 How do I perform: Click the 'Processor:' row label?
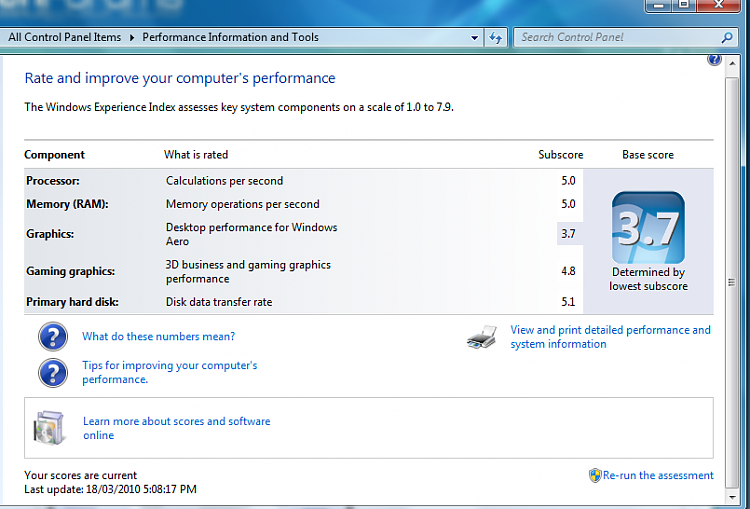click(x=53, y=181)
